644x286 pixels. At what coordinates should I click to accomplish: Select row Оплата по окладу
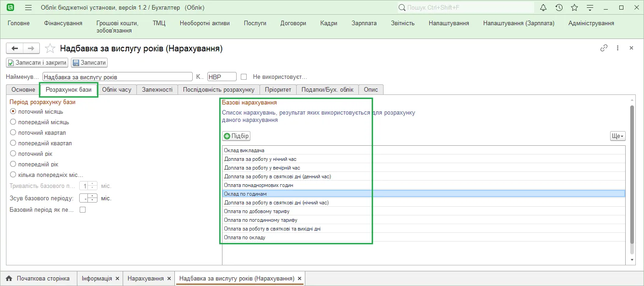[x=424, y=237]
